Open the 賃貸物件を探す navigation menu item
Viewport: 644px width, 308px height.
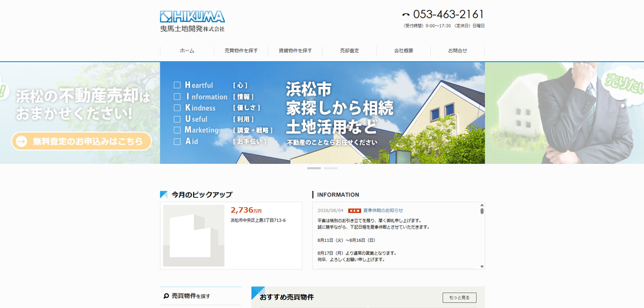[x=295, y=51]
